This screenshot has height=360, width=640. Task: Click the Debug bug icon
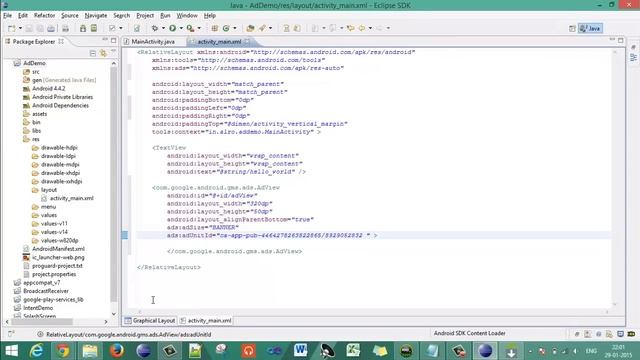pyautogui.click(x=155, y=28)
